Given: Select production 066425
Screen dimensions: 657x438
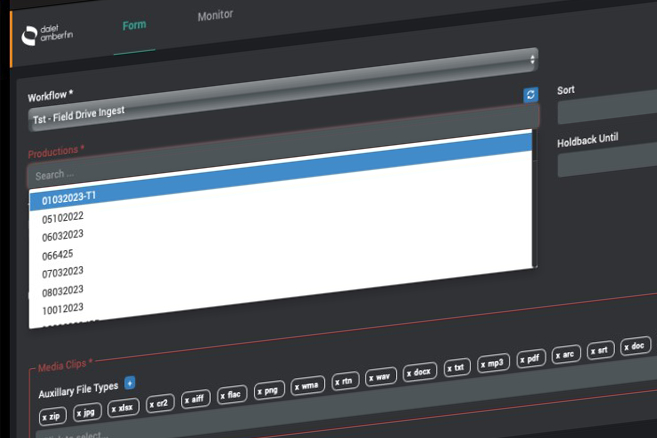Looking at the screenshot, I should 57,255.
